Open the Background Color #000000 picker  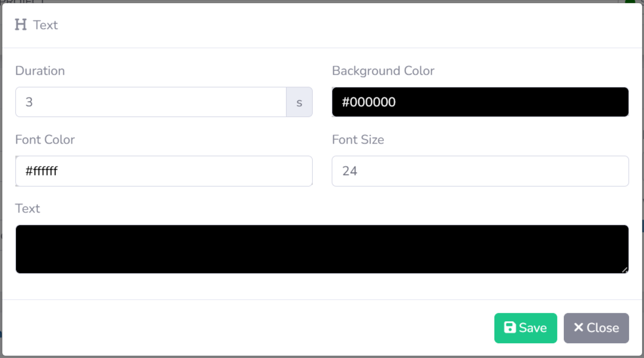coord(480,102)
